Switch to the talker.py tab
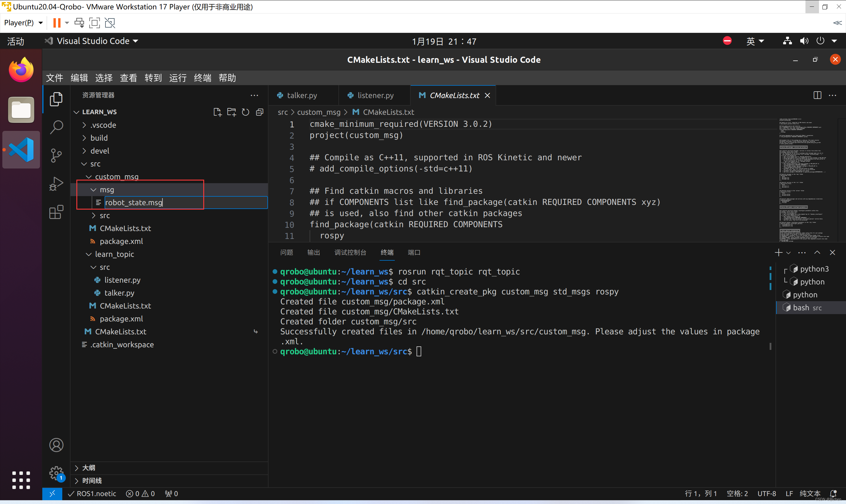The height and width of the screenshot is (504, 846). click(302, 95)
